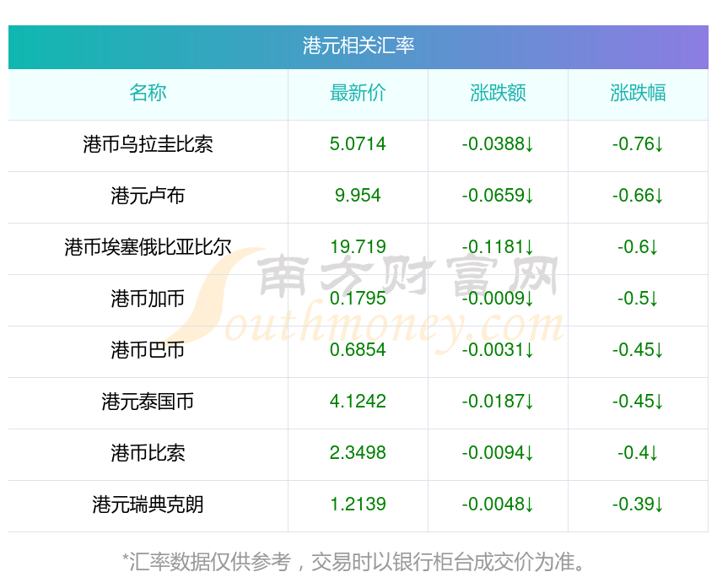Click the 涨跌额 column header

click(498, 93)
